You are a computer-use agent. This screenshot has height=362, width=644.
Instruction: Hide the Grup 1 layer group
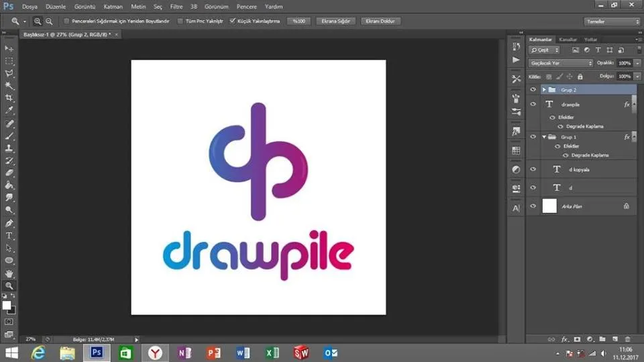[533, 136]
